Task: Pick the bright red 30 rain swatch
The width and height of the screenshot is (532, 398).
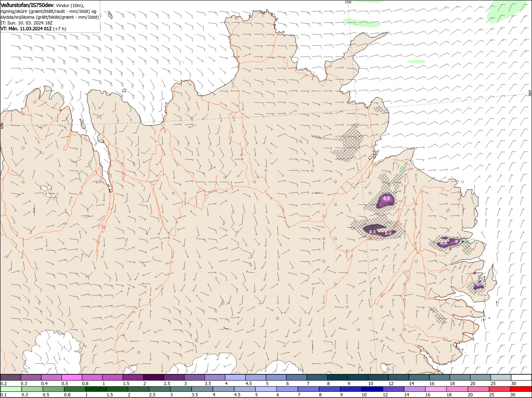Action: [x=520, y=389]
